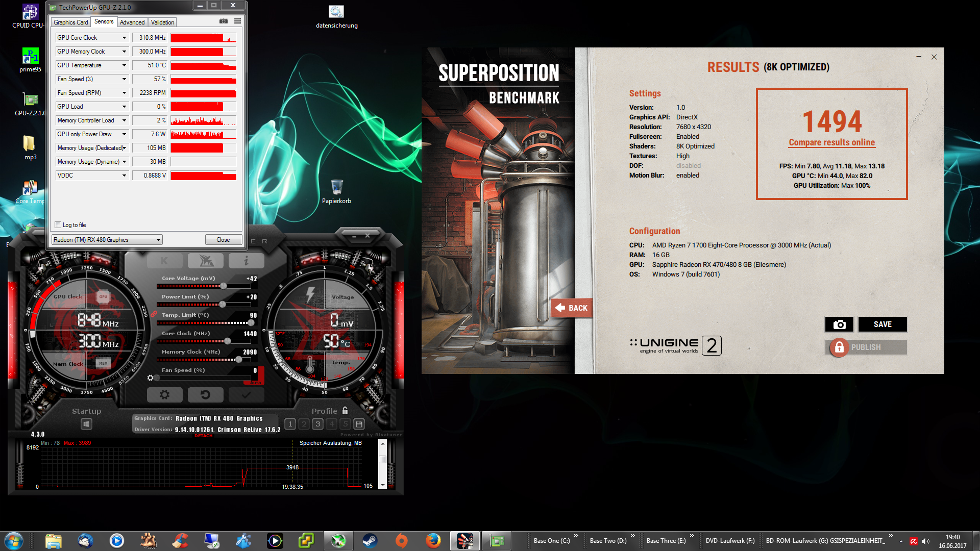Expand the GPU Temperature sensor dropdown
This screenshot has height=551, width=980.
pyautogui.click(x=124, y=65)
